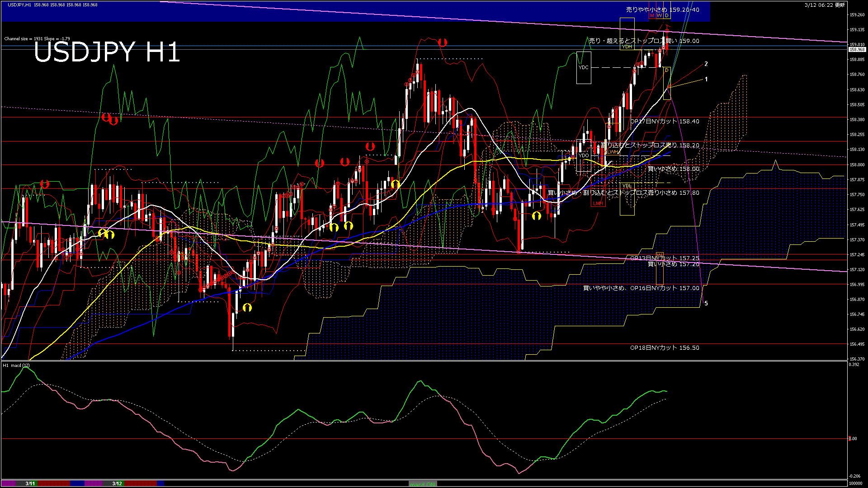Select the D daily marker at top
Screen dimensions: 868x488
(x=667, y=16)
